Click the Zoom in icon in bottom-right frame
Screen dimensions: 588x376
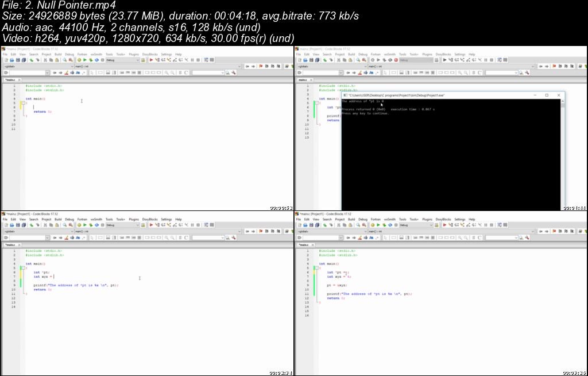460,238
